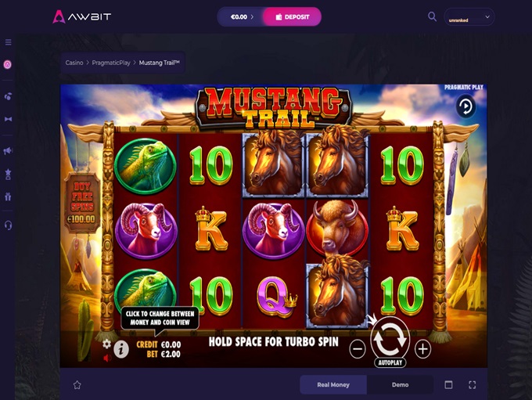This screenshot has height=400, width=532.
Task: Open game settings gear icon
Action: [106, 344]
